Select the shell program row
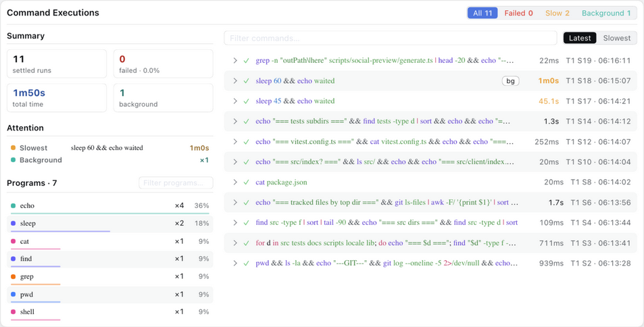 (110, 312)
